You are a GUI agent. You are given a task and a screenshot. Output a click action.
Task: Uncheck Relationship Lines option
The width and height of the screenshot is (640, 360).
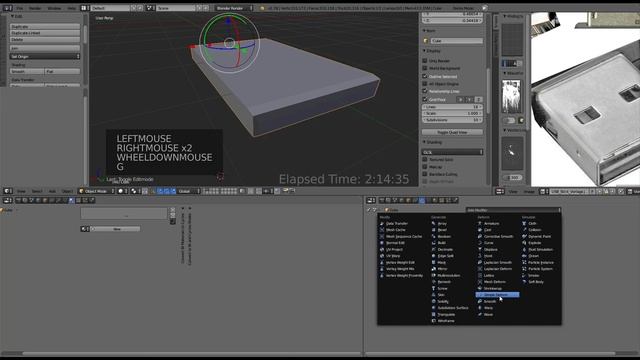(425, 91)
